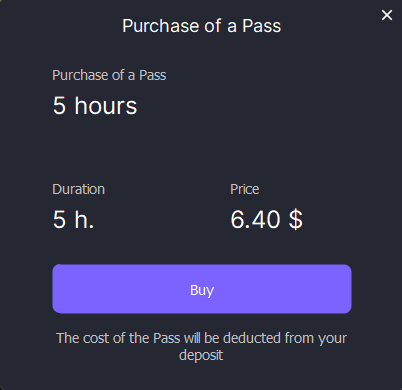This screenshot has height=390, width=402.
Task: Click the purple Buy button
Action: click(202, 289)
